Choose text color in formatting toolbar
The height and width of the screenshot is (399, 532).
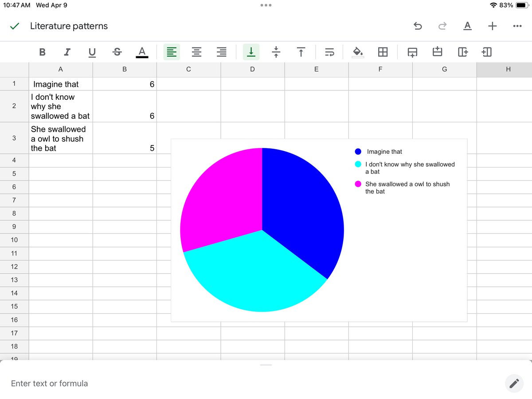[142, 52]
